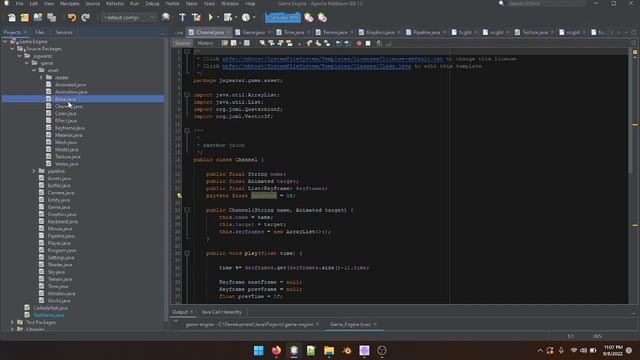Open the Navigate menu

point(70,4)
